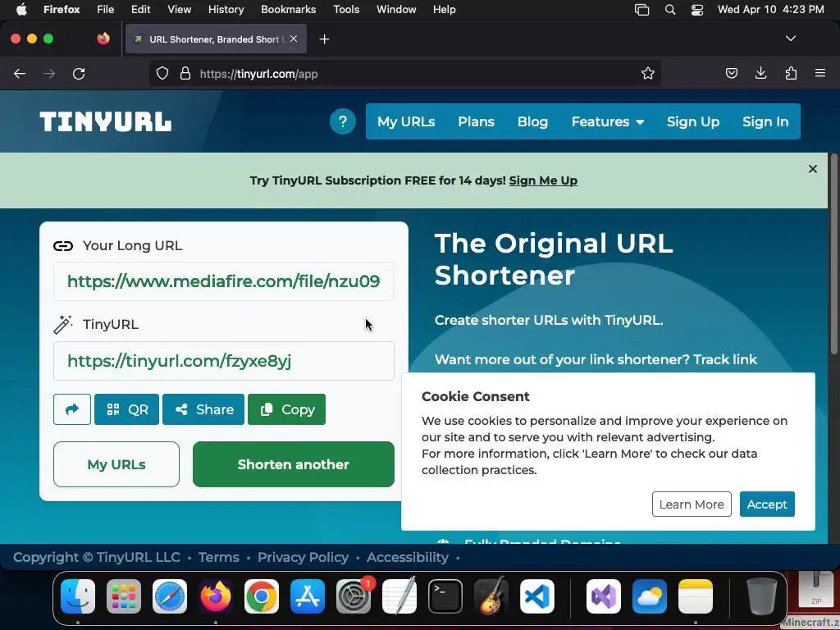Reload the page with the refresh icon
Image resolution: width=840 pixels, height=630 pixels.
(79, 74)
